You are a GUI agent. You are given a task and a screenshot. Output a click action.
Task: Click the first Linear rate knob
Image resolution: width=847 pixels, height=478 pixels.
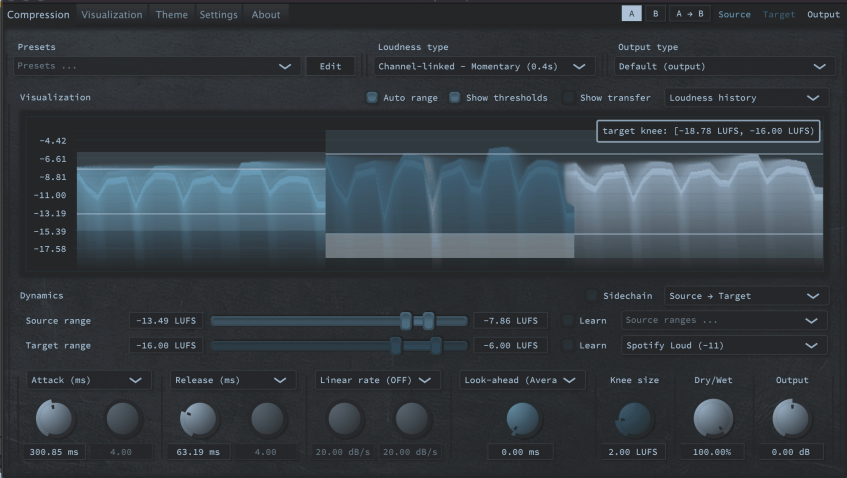pyautogui.click(x=344, y=419)
